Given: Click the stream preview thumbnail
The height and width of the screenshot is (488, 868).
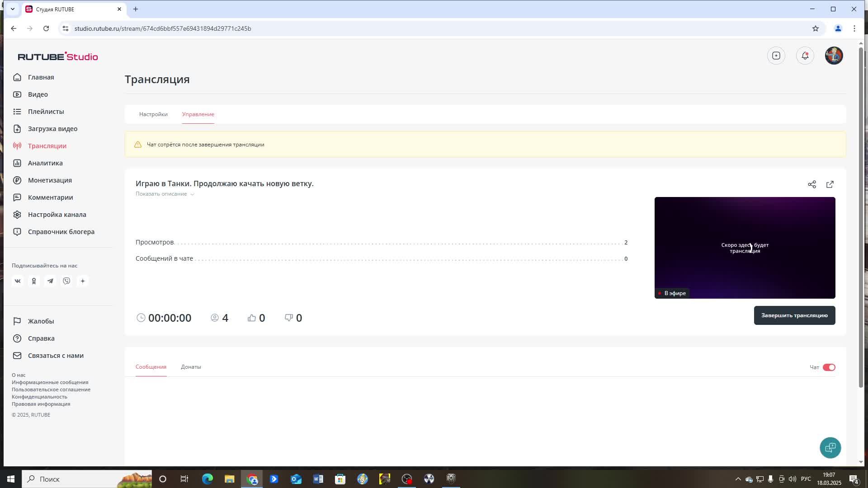Looking at the screenshot, I should pyautogui.click(x=745, y=248).
